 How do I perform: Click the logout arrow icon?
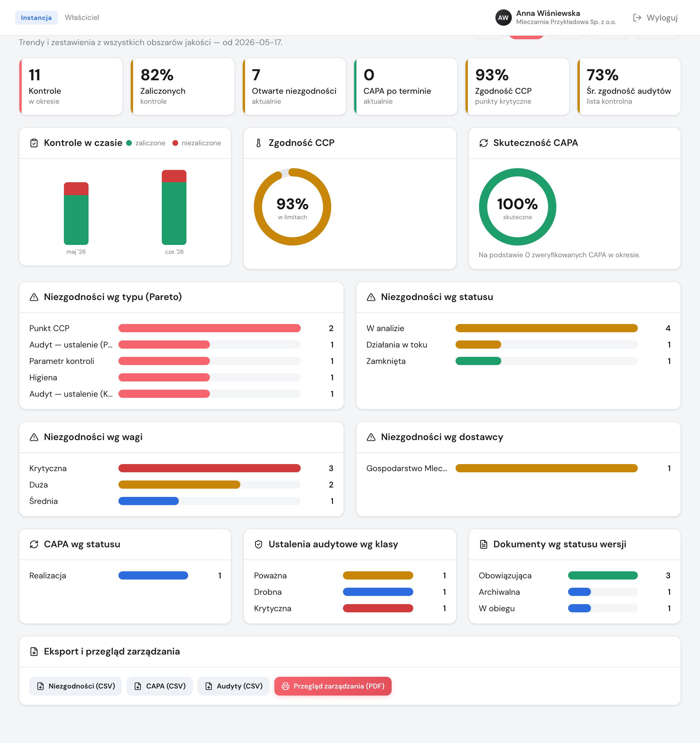637,18
